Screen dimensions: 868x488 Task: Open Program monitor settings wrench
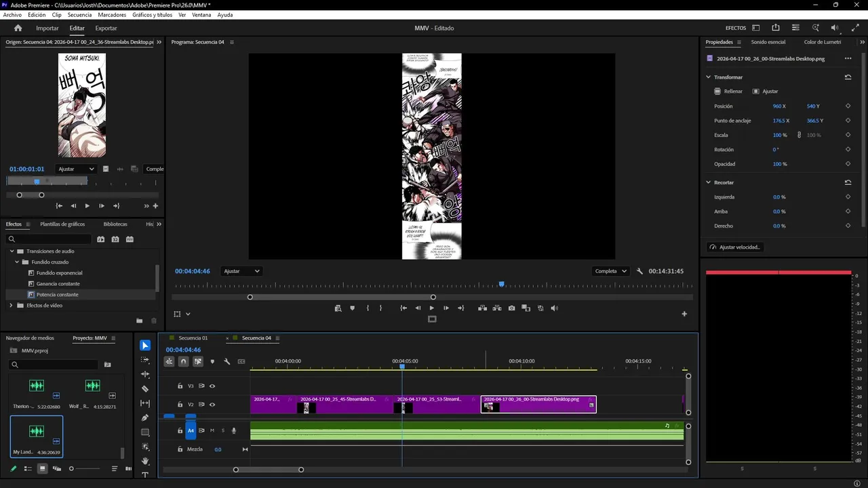tap(639, 271)
